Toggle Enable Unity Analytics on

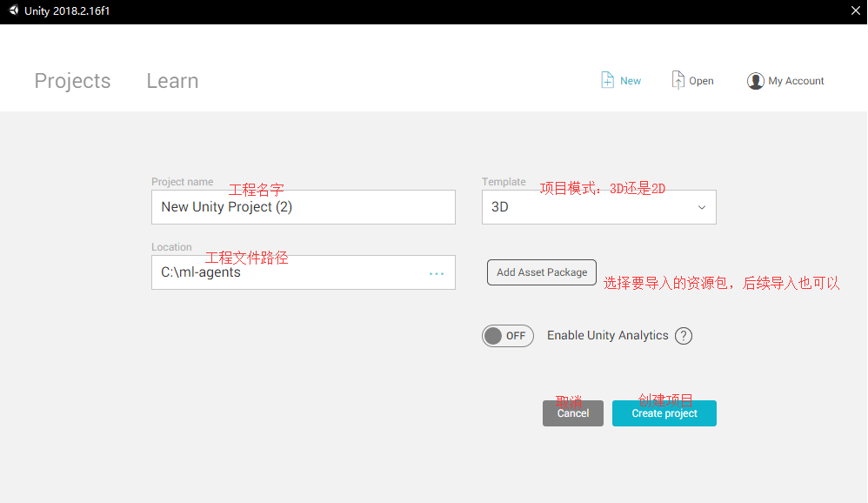tap(508, 335)
